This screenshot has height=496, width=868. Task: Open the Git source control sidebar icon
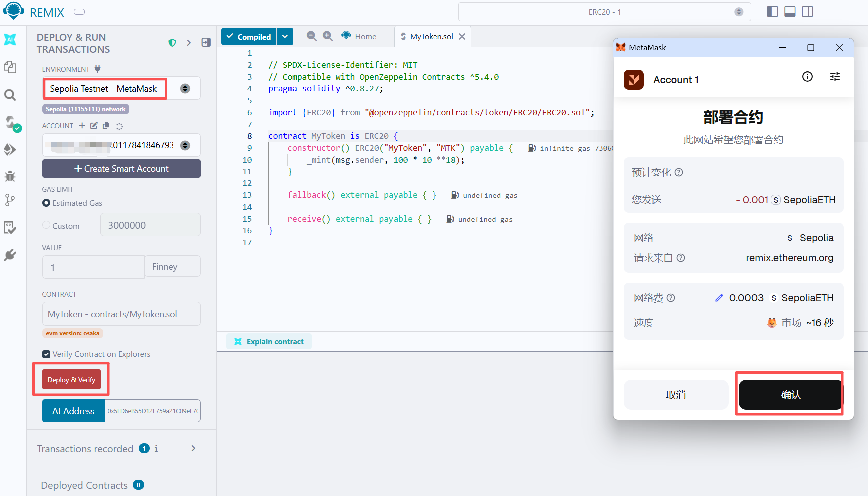click(x=10, y=200)
